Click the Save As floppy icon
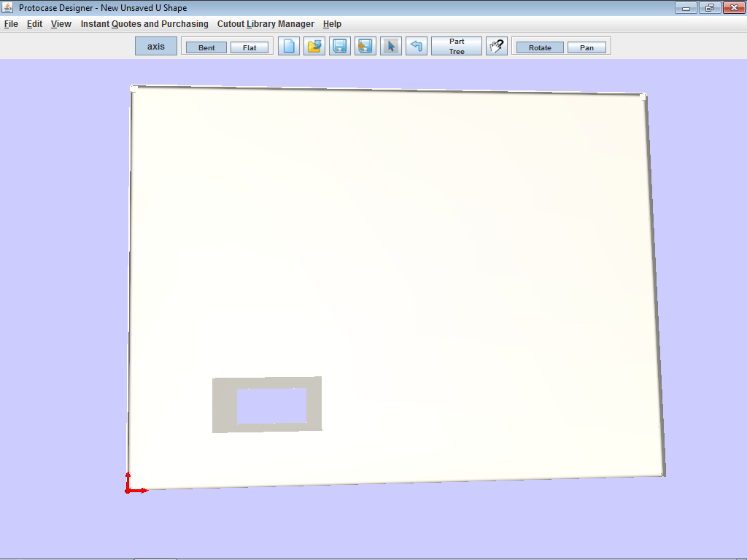 (x=365, y=46)
